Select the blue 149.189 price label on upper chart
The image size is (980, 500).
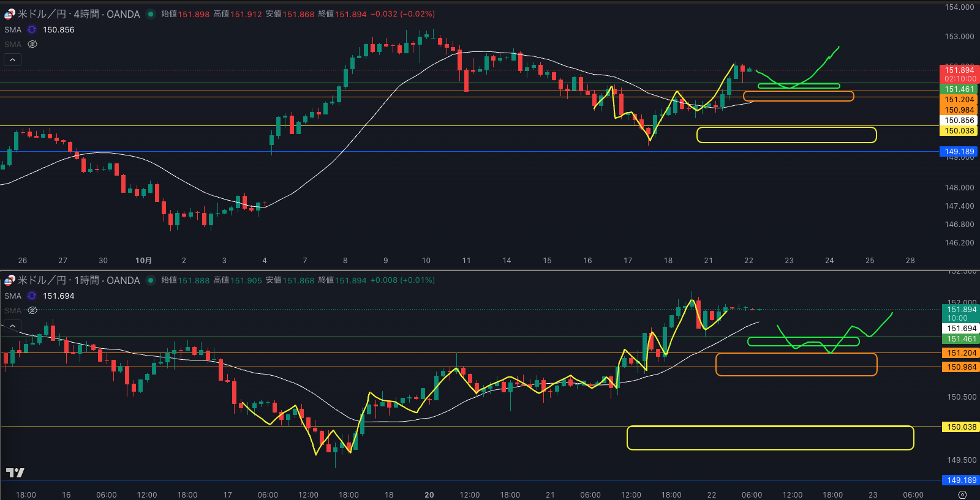tap(959, 152)
